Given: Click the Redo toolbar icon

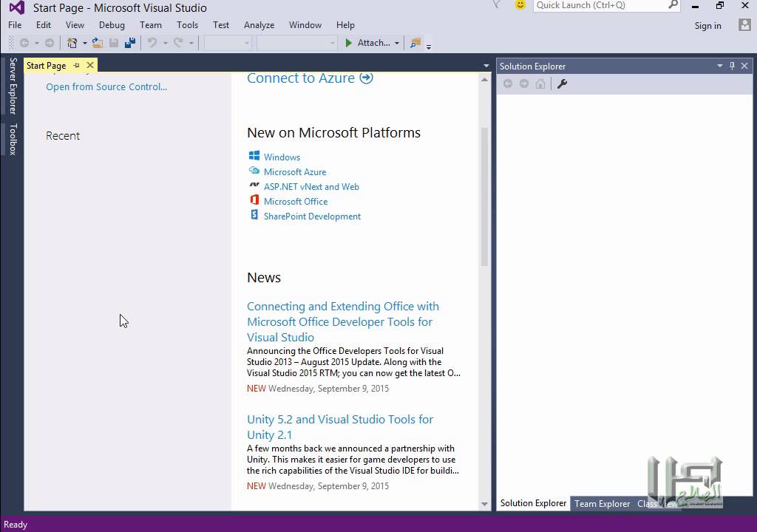Looking at the screenshot, I should [x=178, y=43].
